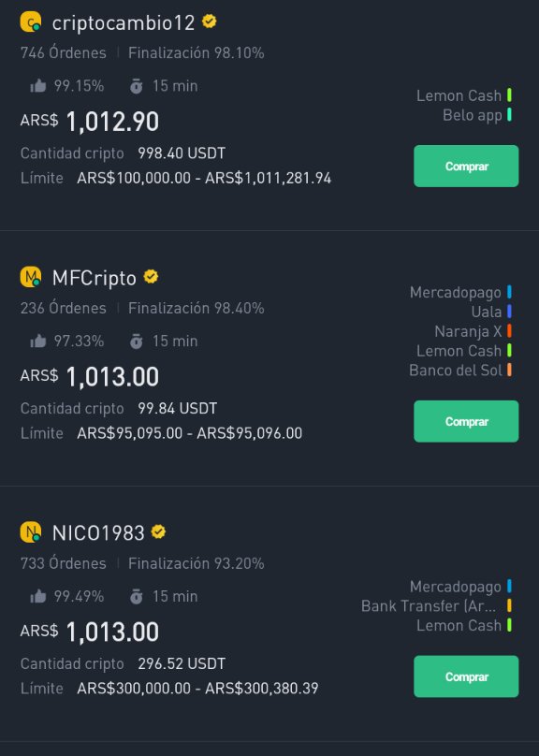Click Comprar on the criptocambio12 offer
The height and width of the screenshot is (756, 539).
pyautogui.click(x=466, y=166)
